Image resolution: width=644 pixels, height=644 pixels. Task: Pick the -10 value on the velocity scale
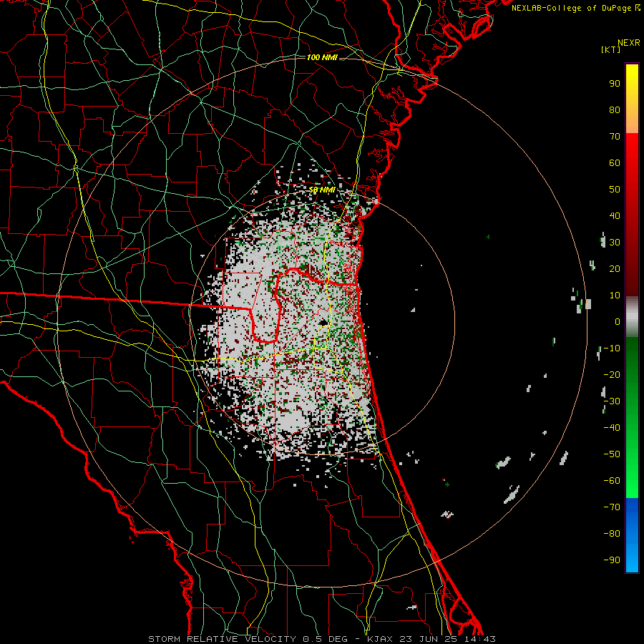[x=612, y=348]
